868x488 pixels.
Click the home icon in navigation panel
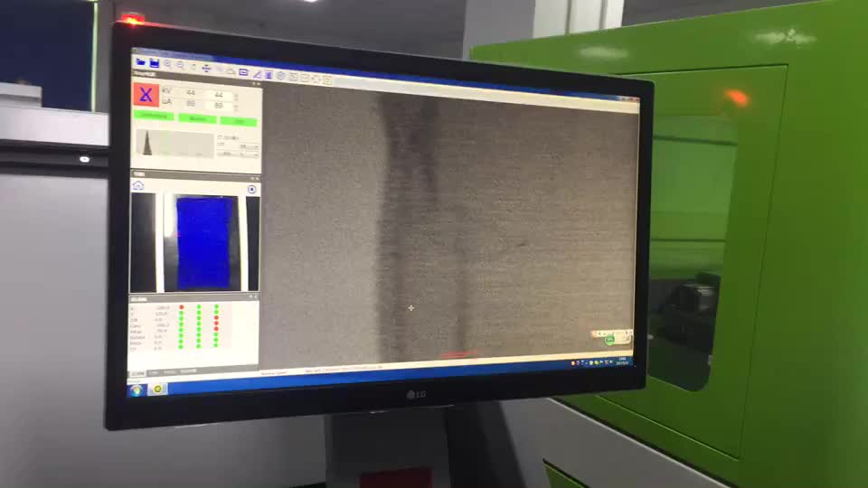tap(138, 185)
